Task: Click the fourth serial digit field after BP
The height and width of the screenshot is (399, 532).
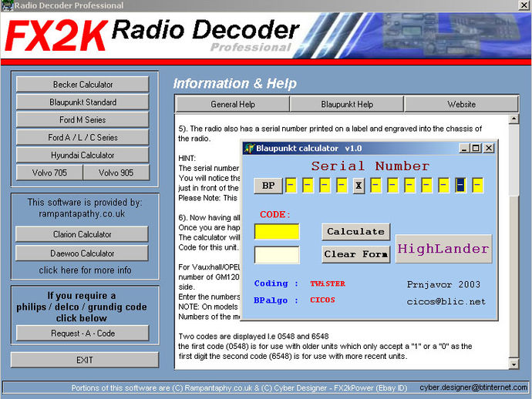Action: click(342, 186)
